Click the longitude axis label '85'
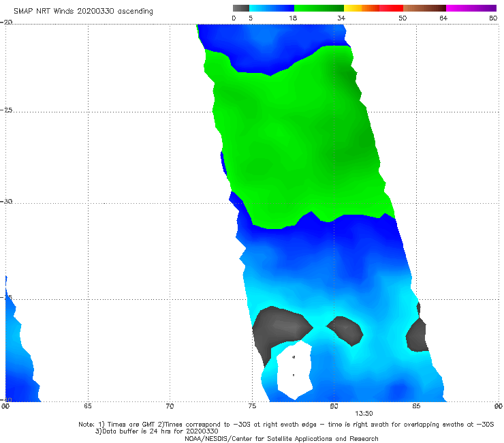504x443 pixels. coord(416,406)
